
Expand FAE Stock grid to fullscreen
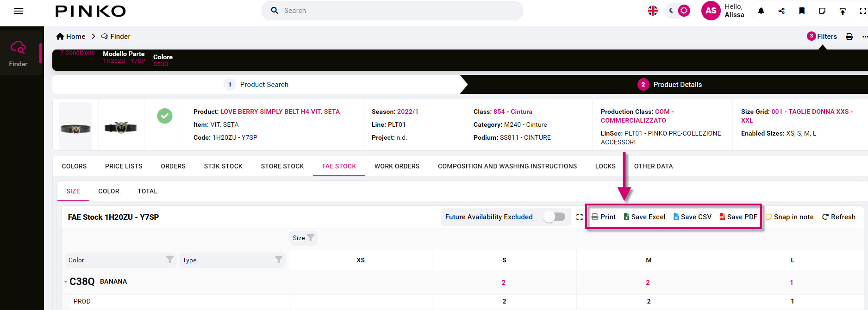pos(580,217)
